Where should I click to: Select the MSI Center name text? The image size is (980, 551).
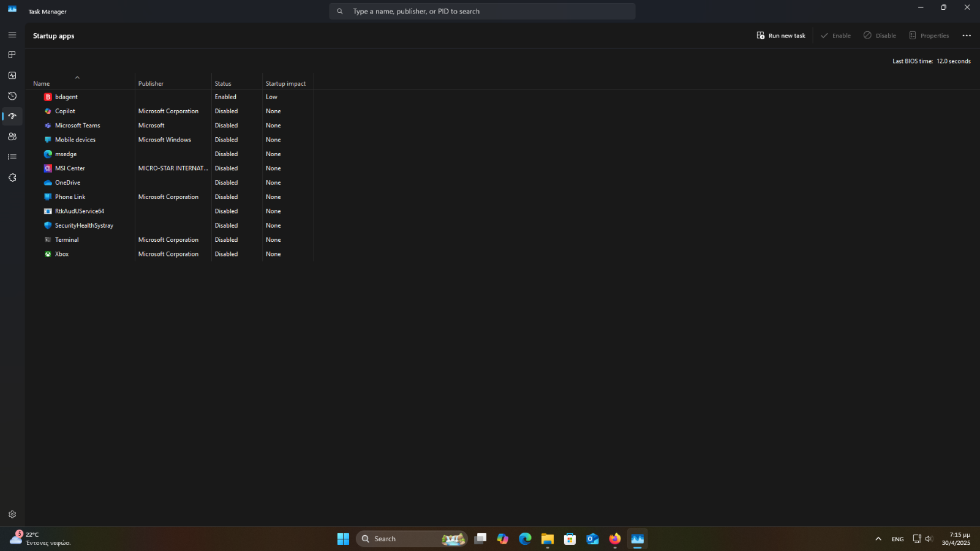click(x=70, y=168)
